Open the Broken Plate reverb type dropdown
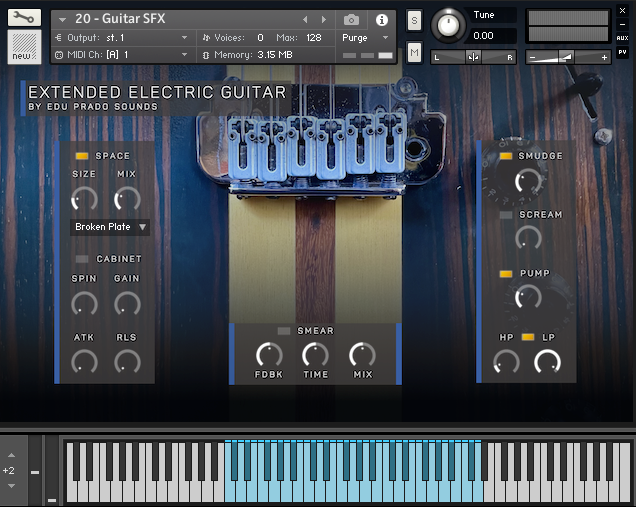The width and height of the screenshot is (636, 507). pos(110,227)
